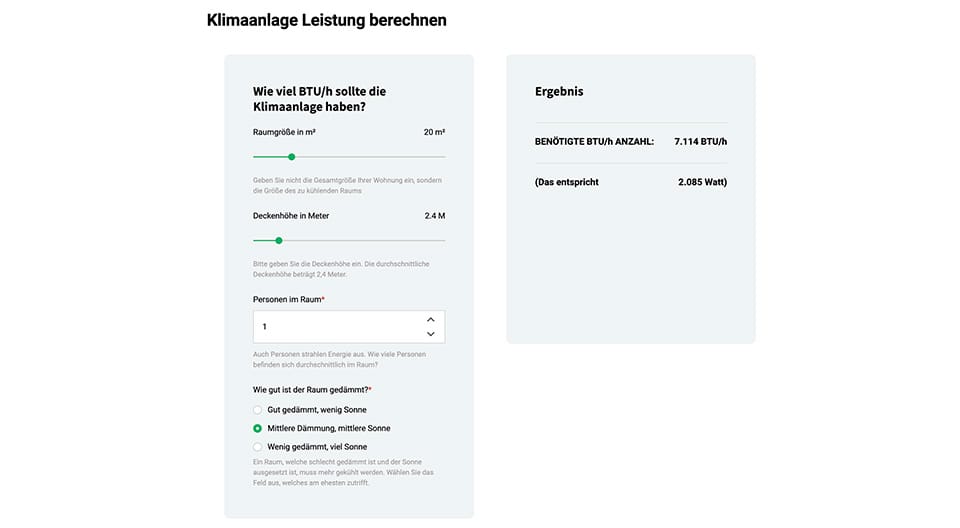Image resolution: width=960 pixels, height=528 pixels.
Task: Click the 7.114 BTU/h result value
Action: [x=700, y=142]
